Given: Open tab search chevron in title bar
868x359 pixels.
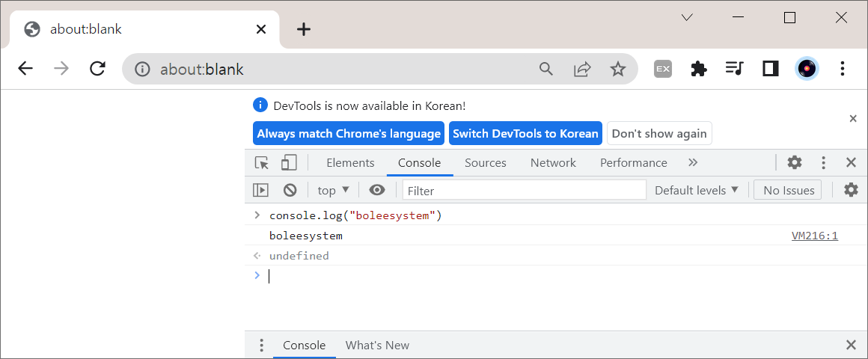Looking at the screenshot, I should (x=687, y=18).
